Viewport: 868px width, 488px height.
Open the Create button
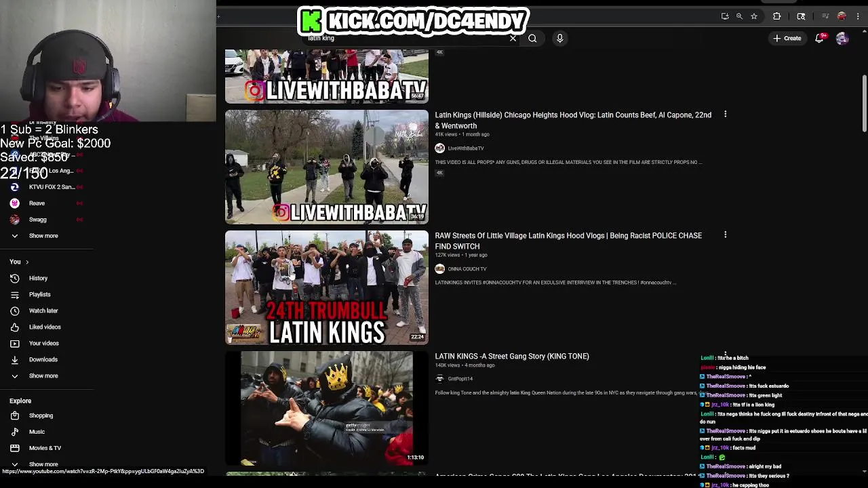[787, 39]
